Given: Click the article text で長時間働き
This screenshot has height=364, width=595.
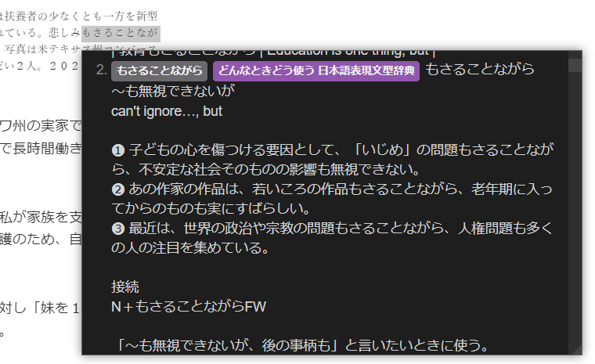Looking at the screenshot, I should click(x=41, y=148).
